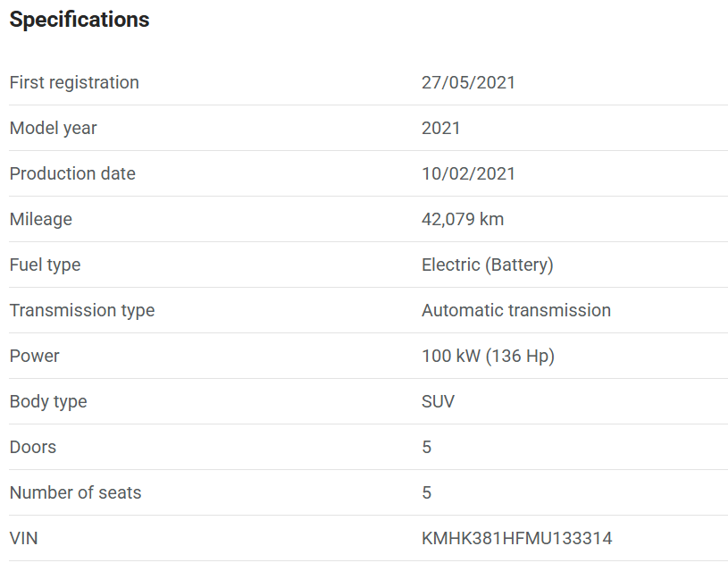
Task: Click the First registration label
Action: (74, 82)
